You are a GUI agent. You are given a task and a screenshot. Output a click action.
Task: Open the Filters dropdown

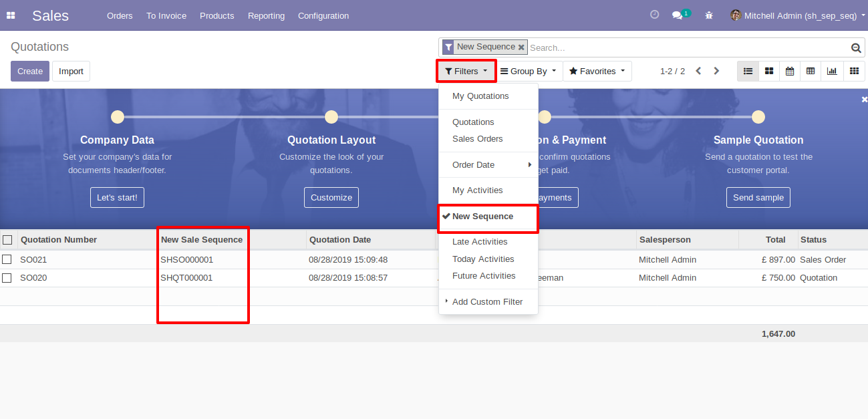[x=466, y=71]
